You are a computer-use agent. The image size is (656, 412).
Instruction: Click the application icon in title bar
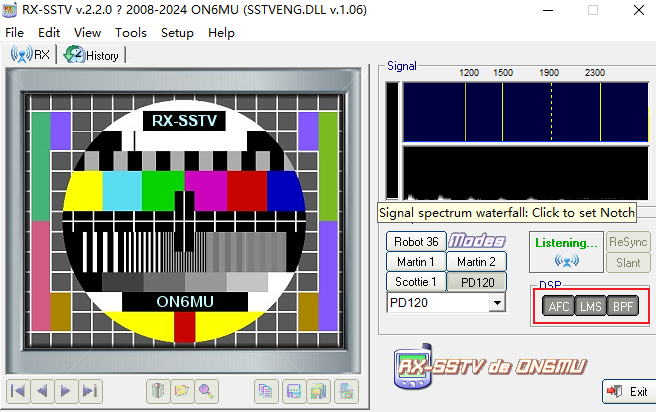click(10, 10)
